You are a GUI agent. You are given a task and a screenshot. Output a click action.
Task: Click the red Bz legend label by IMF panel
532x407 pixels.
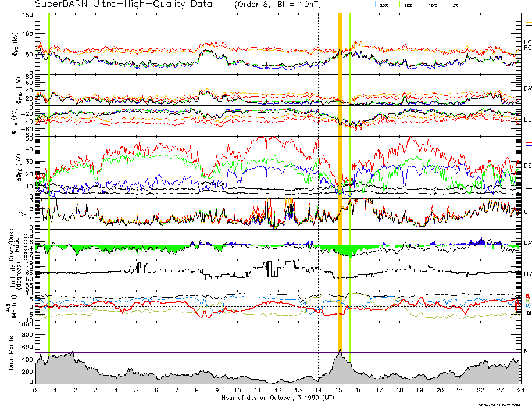pos(527,296)
